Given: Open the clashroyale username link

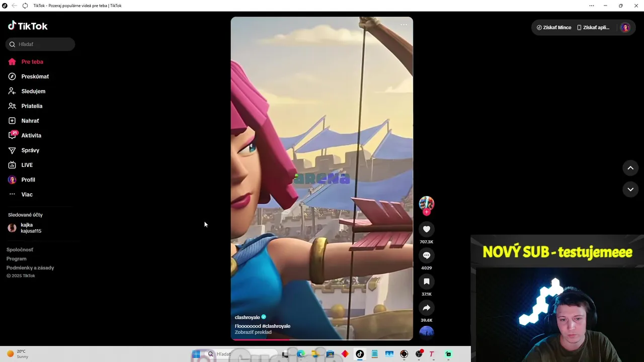Looking at the screenshot, I should tap(247, 317).
